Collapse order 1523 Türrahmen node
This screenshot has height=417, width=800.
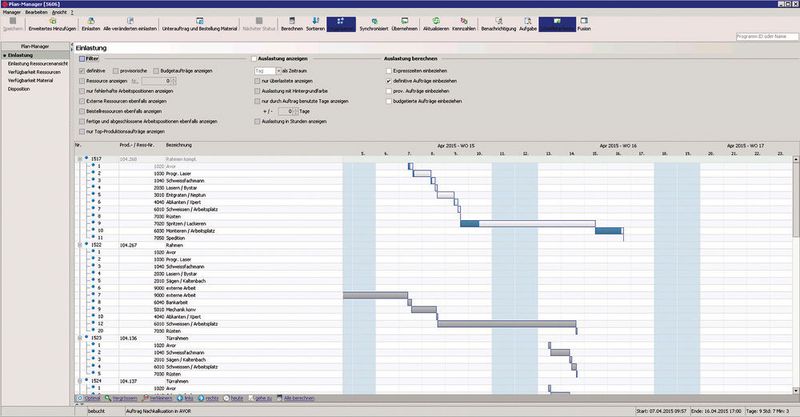tap(80, 338)
